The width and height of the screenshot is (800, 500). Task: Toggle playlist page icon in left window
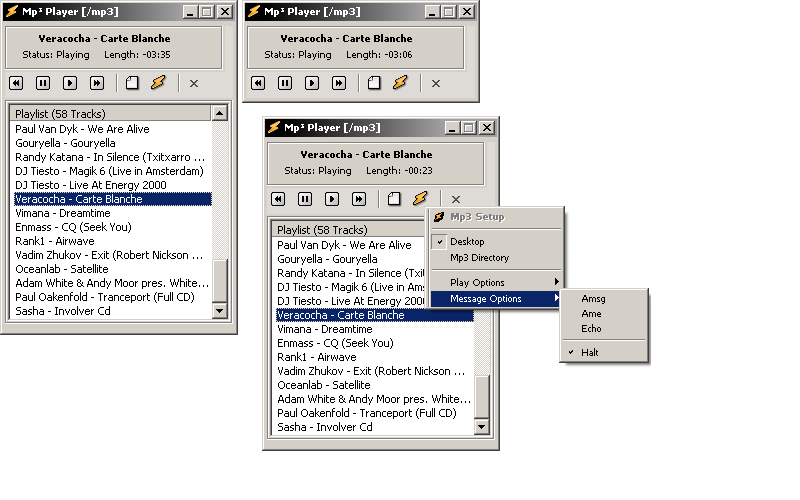coord(132,83)
